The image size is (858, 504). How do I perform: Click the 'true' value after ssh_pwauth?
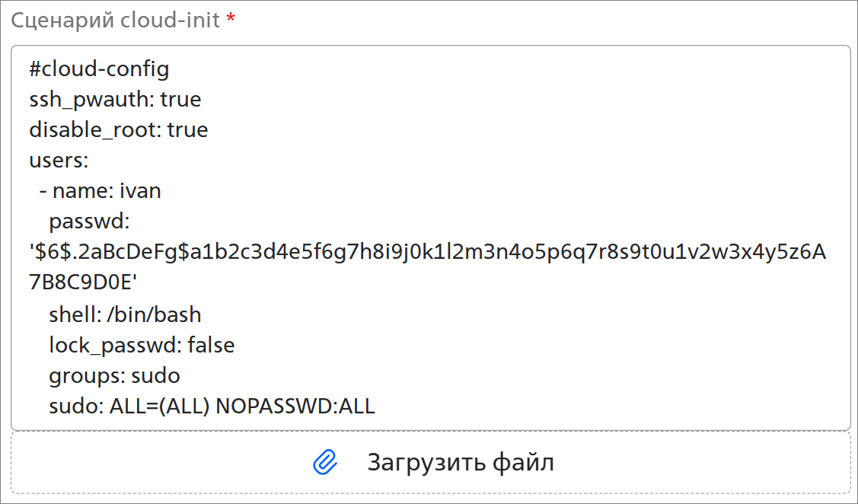tap(180, 100)
